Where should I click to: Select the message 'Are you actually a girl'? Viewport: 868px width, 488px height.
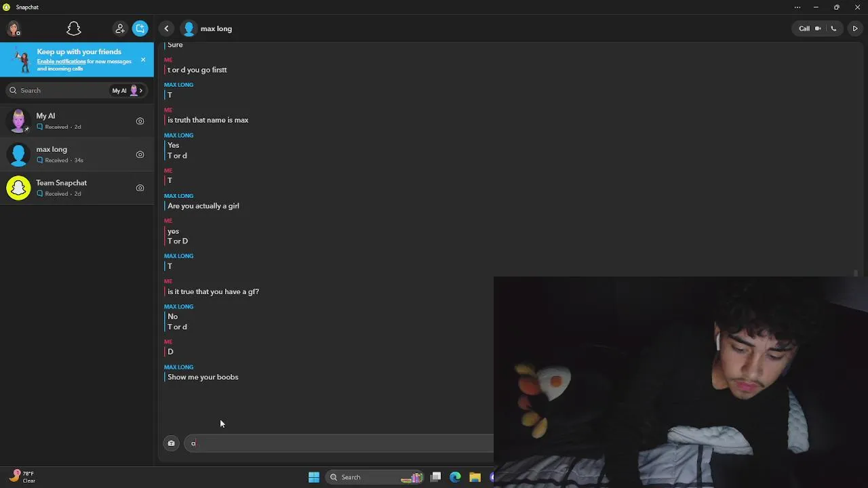pos(203,206)
